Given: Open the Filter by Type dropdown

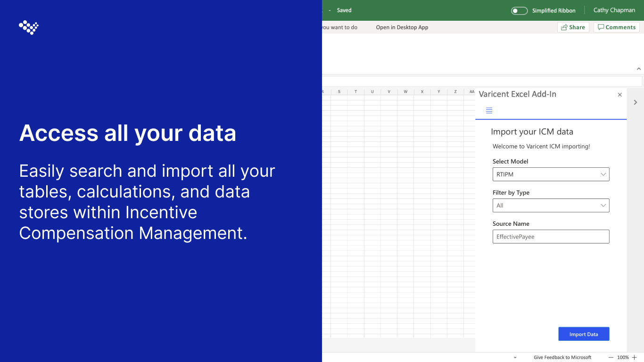Looking at the screenshot, I should [551, 206].
